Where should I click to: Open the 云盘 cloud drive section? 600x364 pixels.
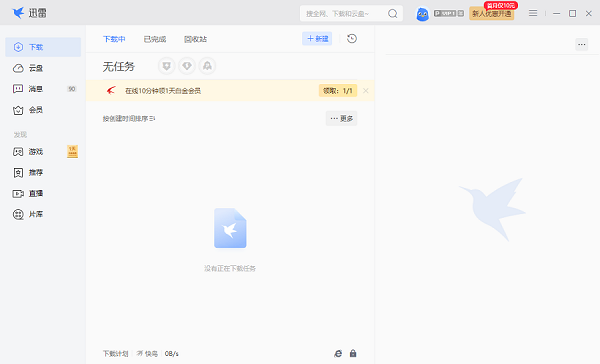pos(43,68)
